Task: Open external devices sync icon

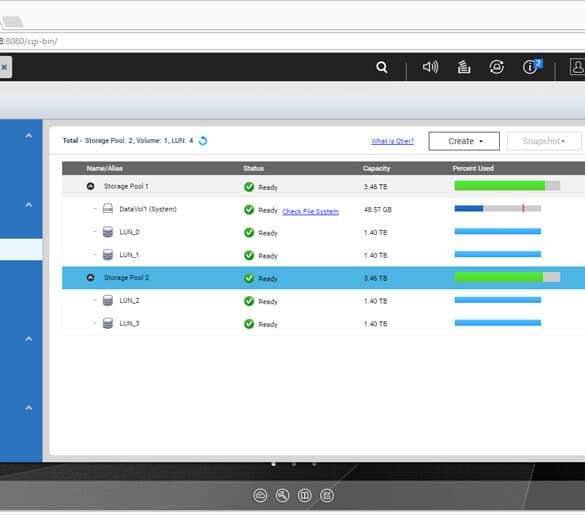Action: [x=497, y=67]
